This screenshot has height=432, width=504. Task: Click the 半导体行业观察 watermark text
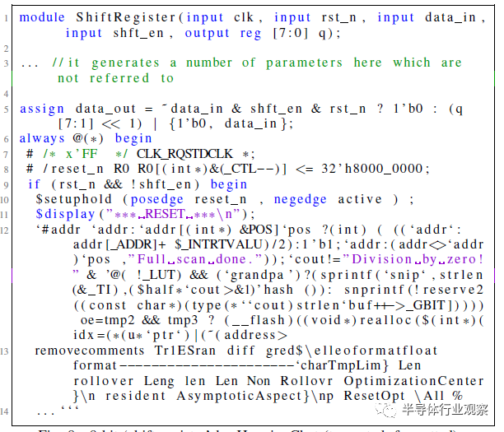[446, 409]
